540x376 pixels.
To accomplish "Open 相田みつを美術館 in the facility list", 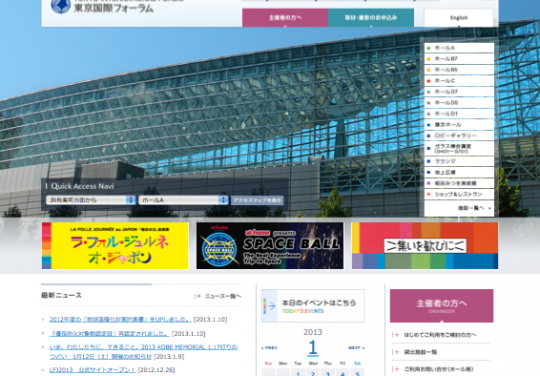I will pos(459,184).
